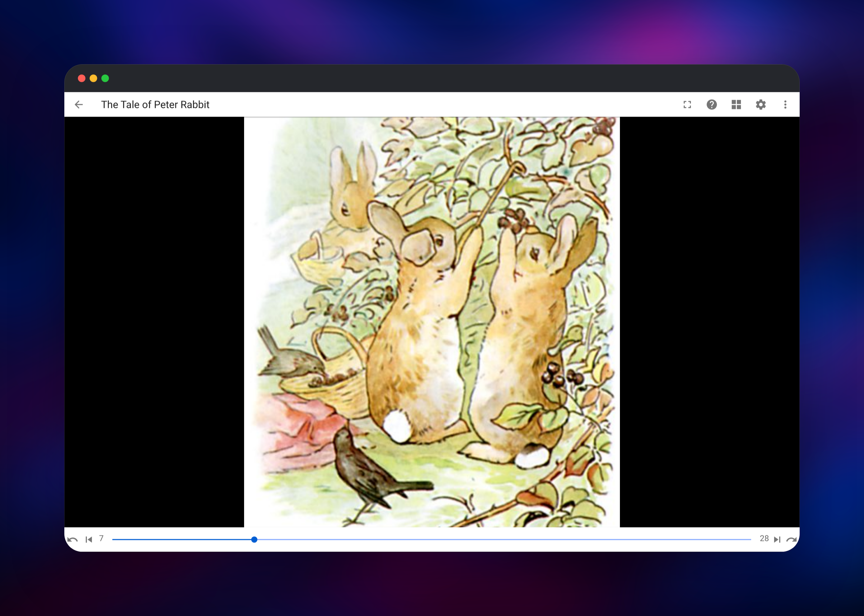864x616 pixels.
Task: Click the redo arrow in bottom bar
Action: (792, 539)
